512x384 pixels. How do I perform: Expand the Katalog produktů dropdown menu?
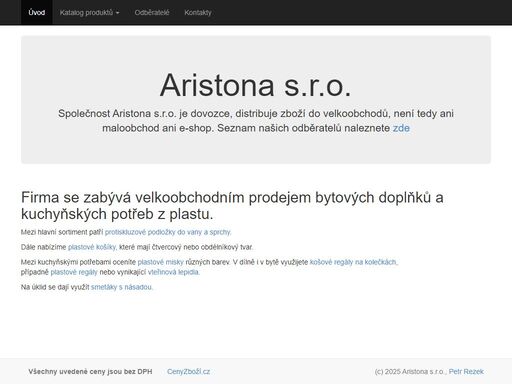pyautogui.click(x=90, y=13)
